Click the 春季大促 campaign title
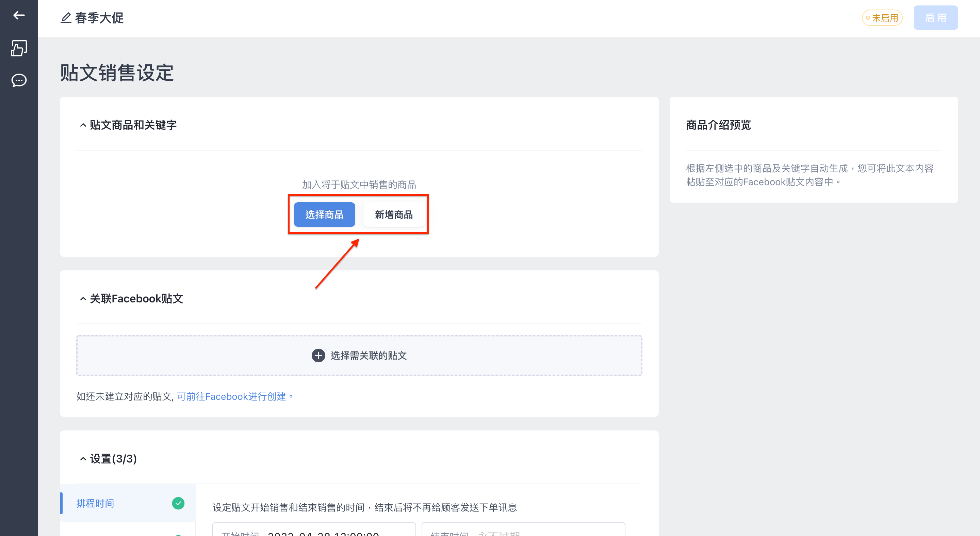The height and width of the screenshot is (536, 980). coord(99,18)
